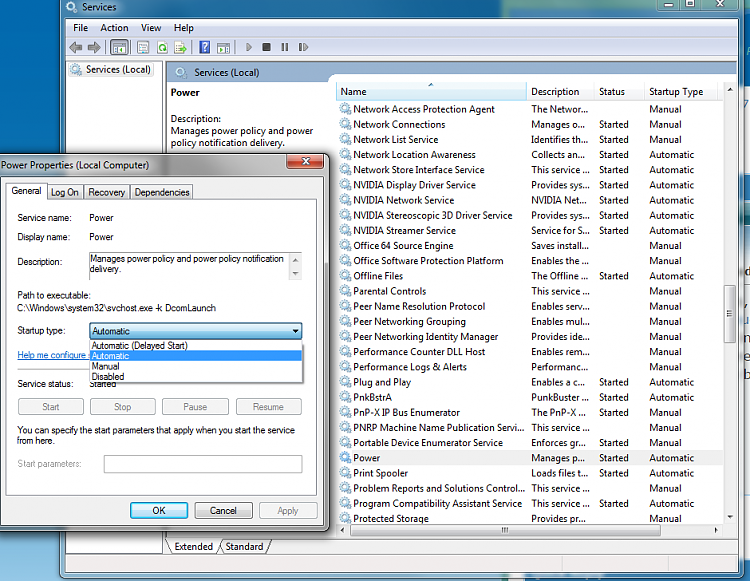Click the Pause Service toolbar icon
The image size is (750, 581).
(x=285, y=47)
